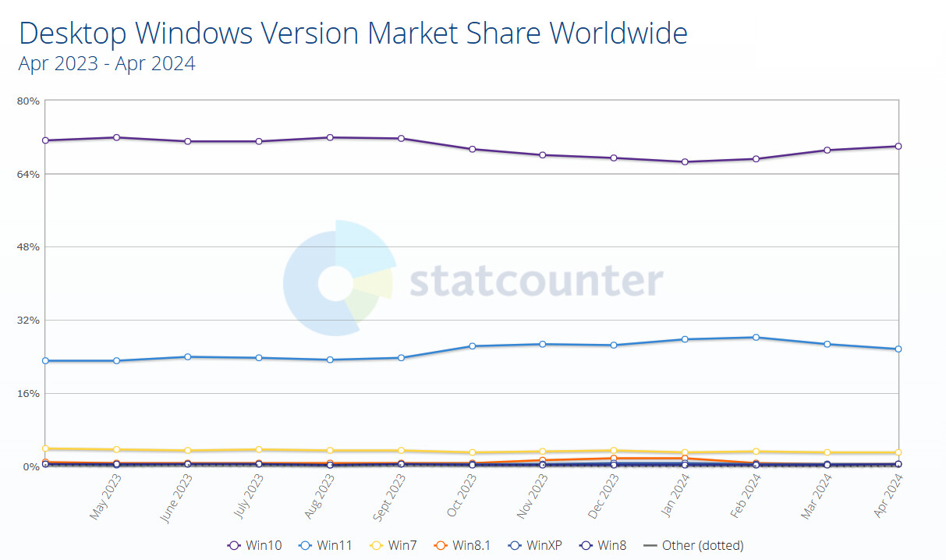Screen dimensions: 946x560
Task: Click the grey dash beside Other (dotted)
Action: click(x=650, y=546)
